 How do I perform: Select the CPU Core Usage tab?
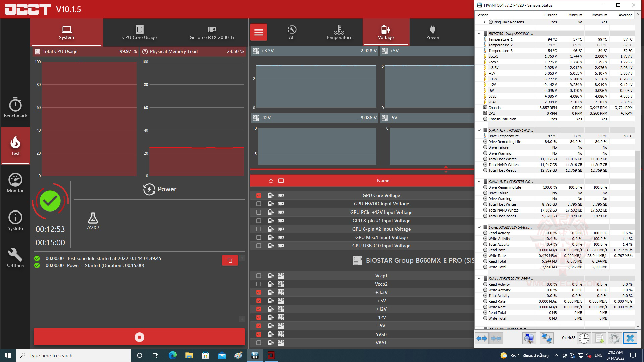(x=139, y=32)
